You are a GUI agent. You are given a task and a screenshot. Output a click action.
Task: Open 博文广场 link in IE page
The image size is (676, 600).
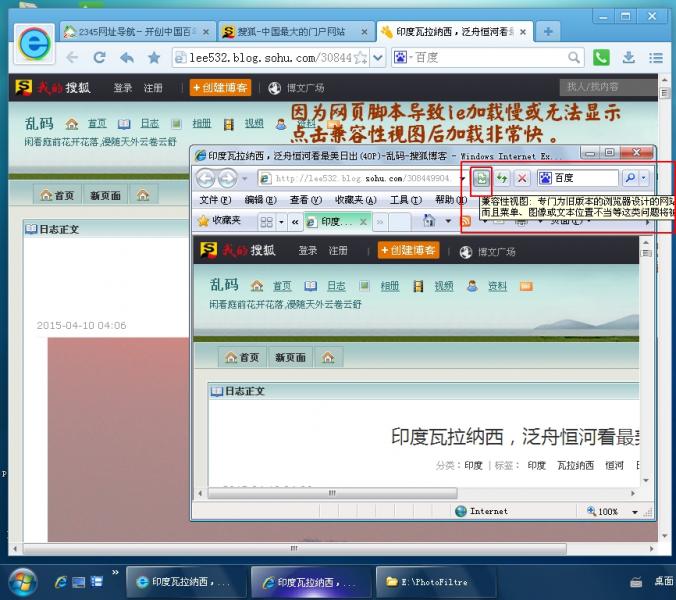[x=497, y=252]
